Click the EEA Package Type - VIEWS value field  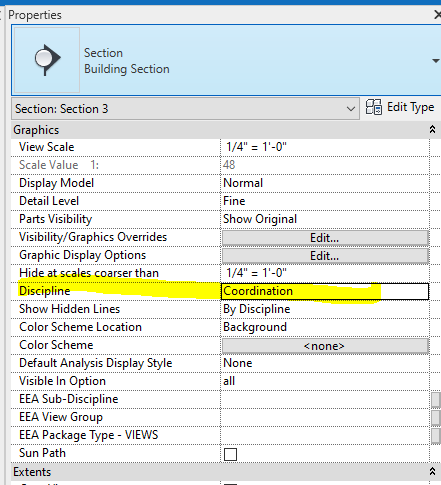(x=325, y=435)
